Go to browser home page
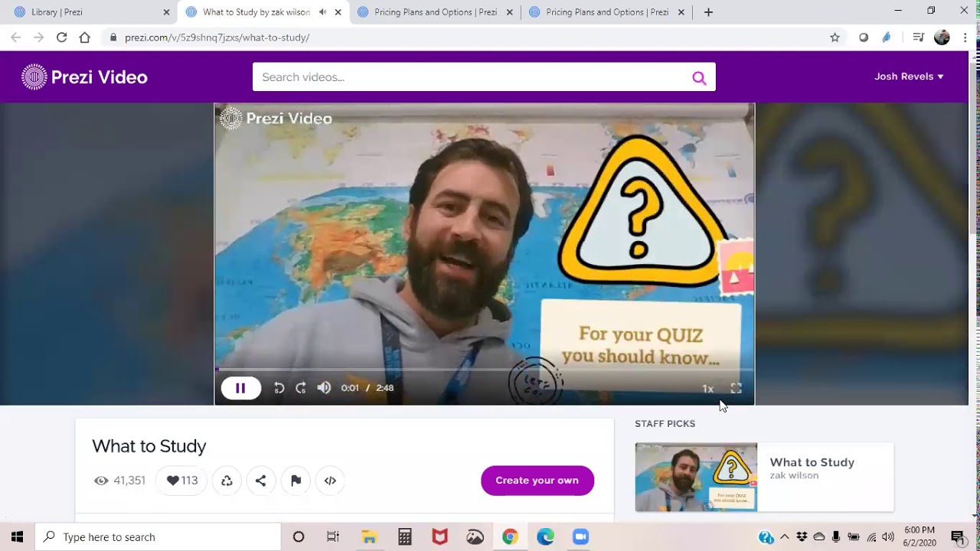This screenshot has width=980, height=551. 84,37
